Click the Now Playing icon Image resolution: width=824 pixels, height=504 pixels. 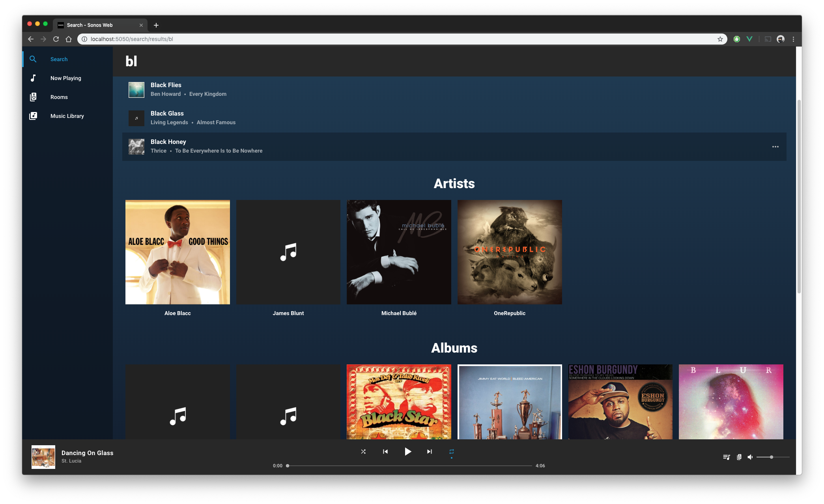[x=33, y=78]
